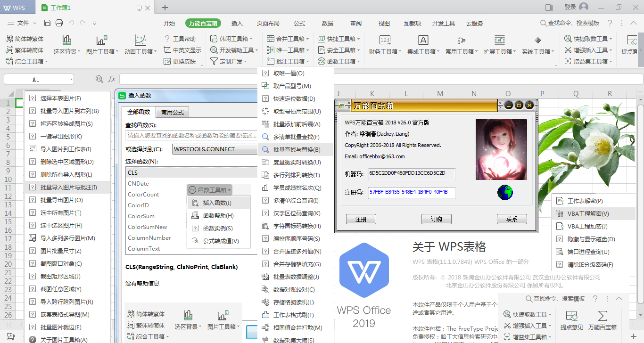Screen dimensions: 644x343
Task: Click row header 5
Action: coord(8,137)
